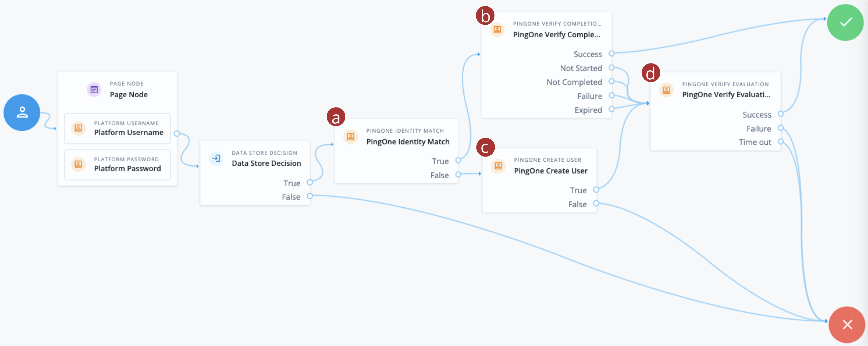This screenshot has width=868, height=346.
Task: Click the False output port of PingOne Identity Match
Action: pos(458,175)
